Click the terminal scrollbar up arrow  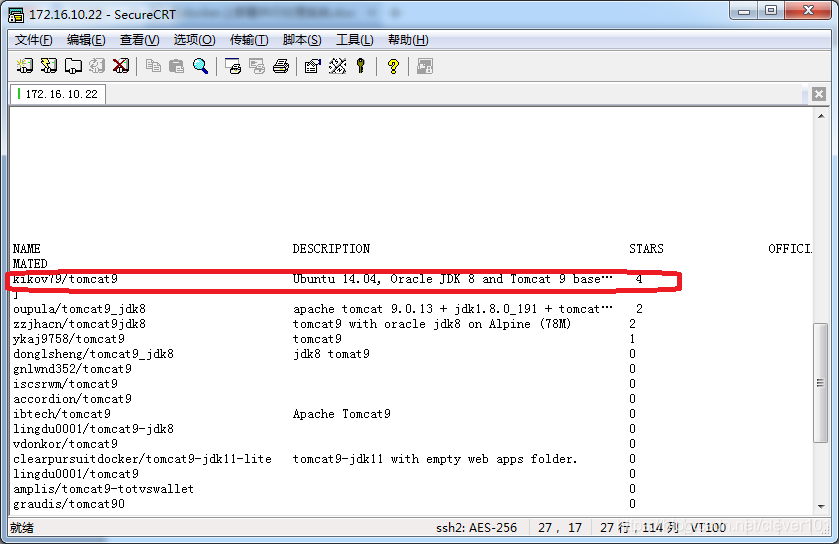click(821, 116)
